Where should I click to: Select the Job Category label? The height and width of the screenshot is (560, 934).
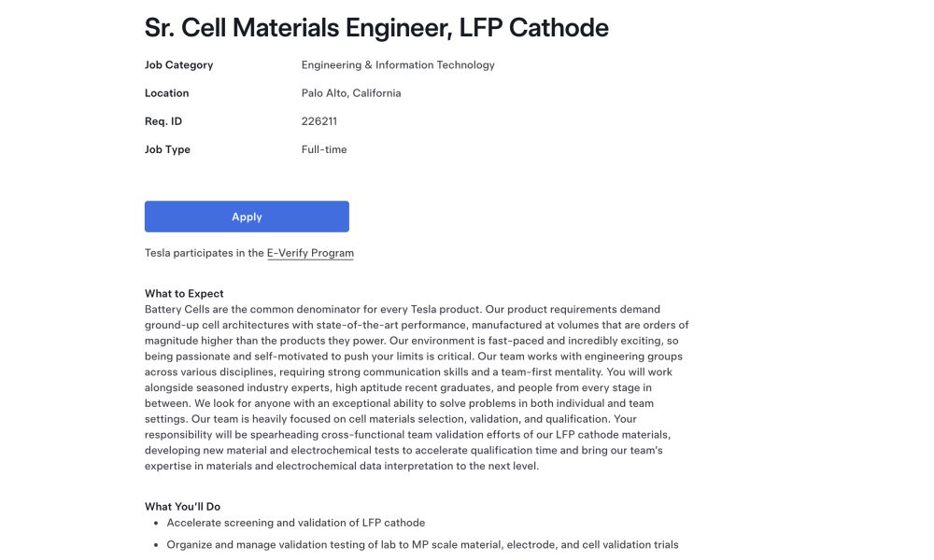point(178,65)
